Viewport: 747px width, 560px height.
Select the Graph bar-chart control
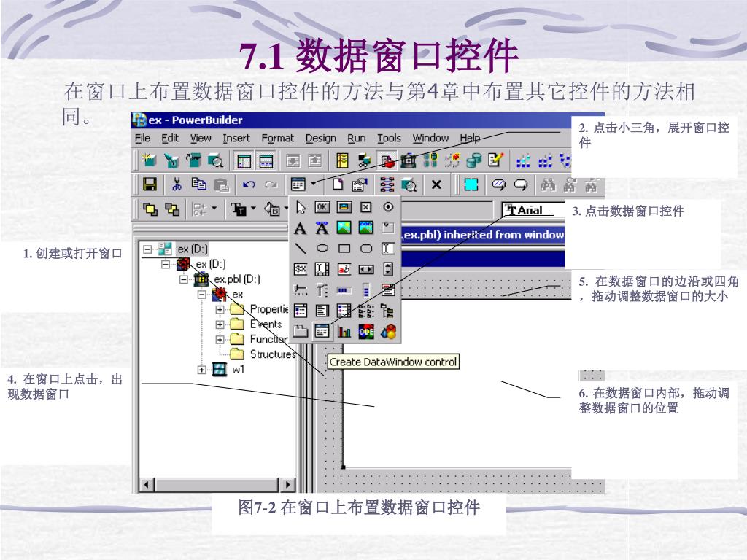[344, 331]
